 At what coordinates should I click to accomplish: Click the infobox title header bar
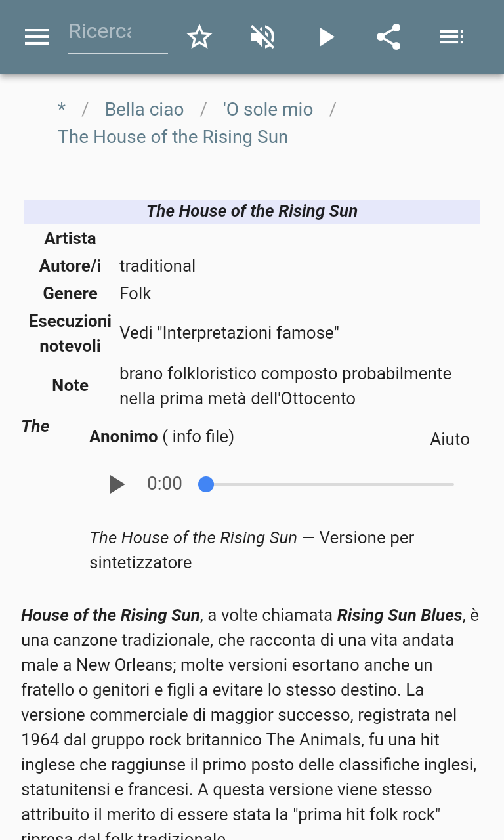pos(252,211)
